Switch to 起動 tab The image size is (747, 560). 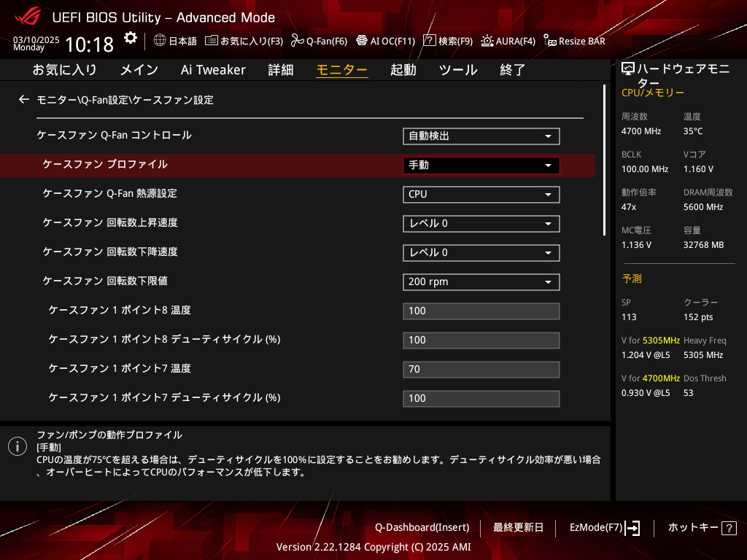(403, 70)
